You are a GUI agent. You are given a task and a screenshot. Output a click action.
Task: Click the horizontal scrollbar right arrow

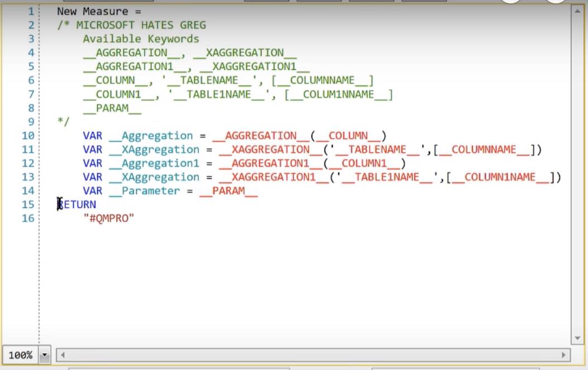pyautogui.click(x=563, y=355)
